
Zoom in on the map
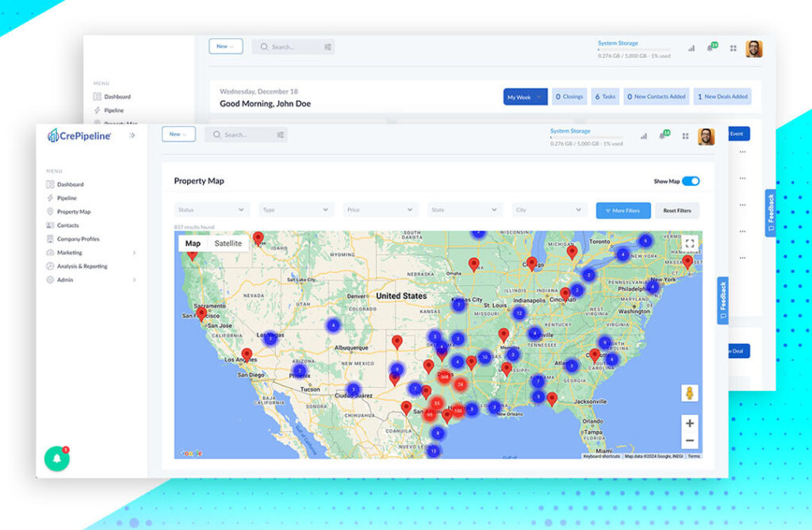click(x=689, y=423)
